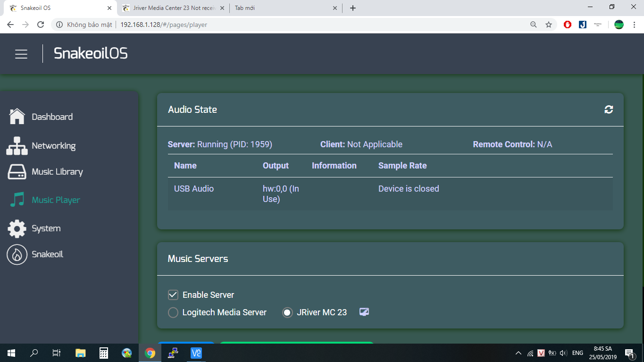Open the Music Player page
644x362 pixels.
point(56,200)
